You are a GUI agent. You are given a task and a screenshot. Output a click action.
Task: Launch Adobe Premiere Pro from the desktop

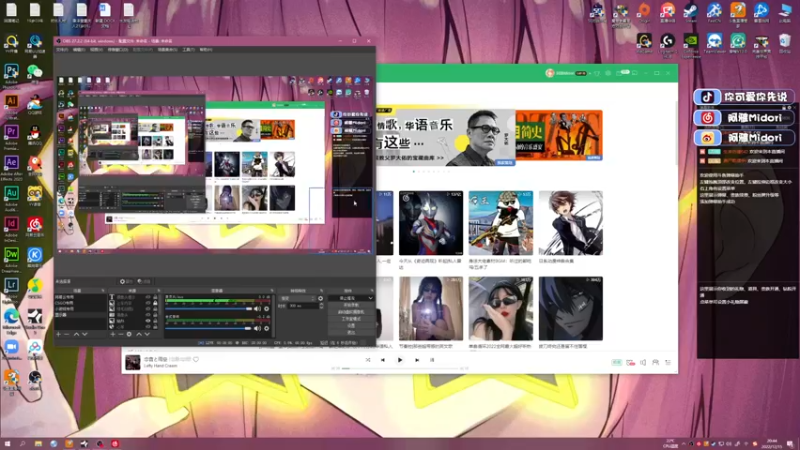click(11, 132)
